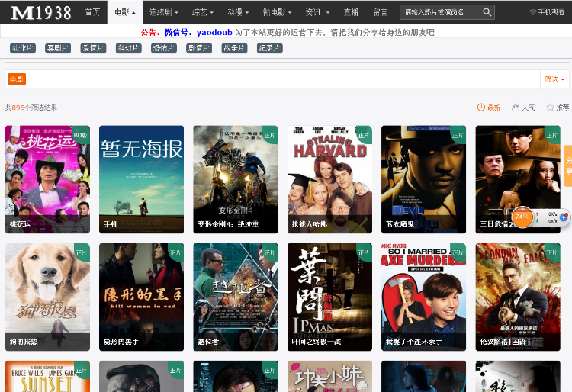Click the 狗的报恩 title caption

(24, 342)
